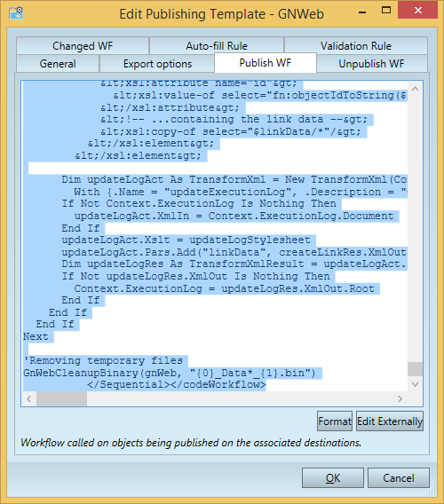Image resolution: width=444 pixels, height=504 pixels.
Task: Click the horizontal scrollbar left arrow
Action: pos(29,399)
